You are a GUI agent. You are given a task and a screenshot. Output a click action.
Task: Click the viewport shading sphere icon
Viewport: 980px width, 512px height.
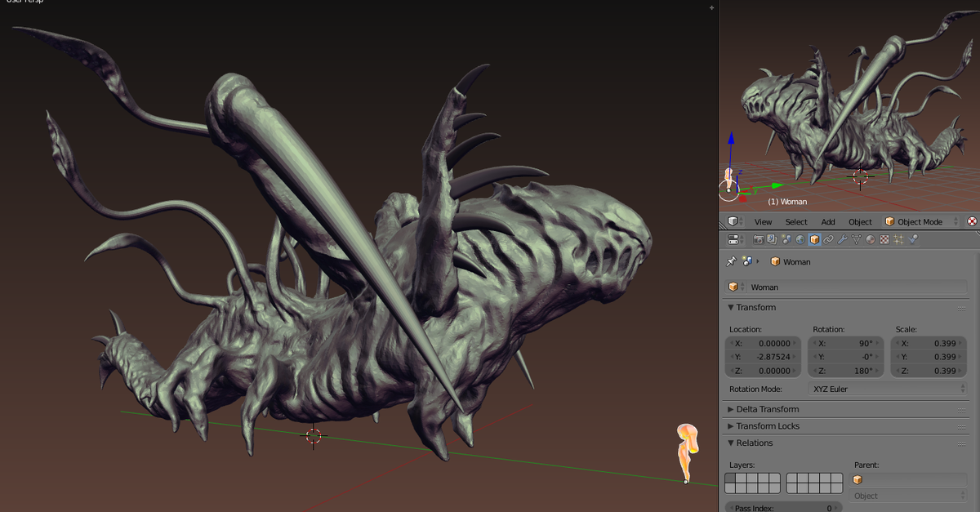[x=972, y=222]
